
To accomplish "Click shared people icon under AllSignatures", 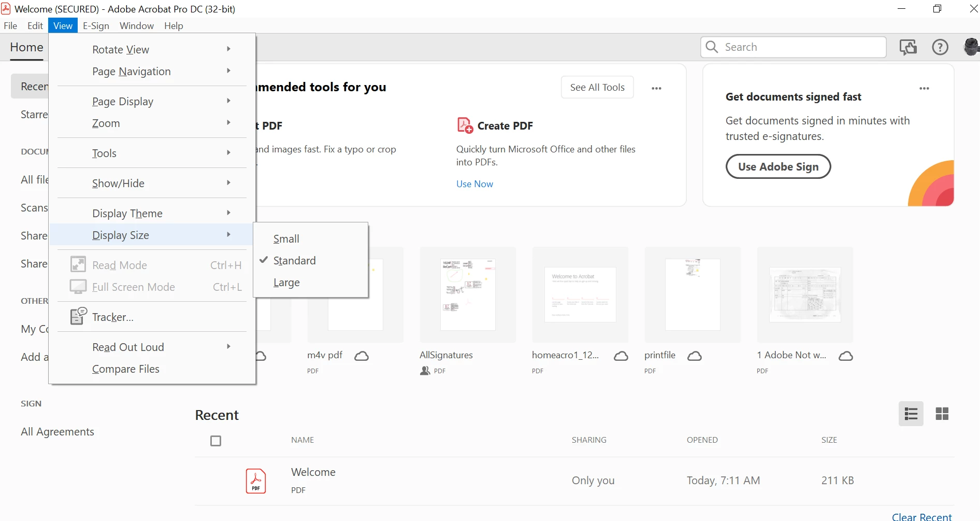I will (425, 371).
